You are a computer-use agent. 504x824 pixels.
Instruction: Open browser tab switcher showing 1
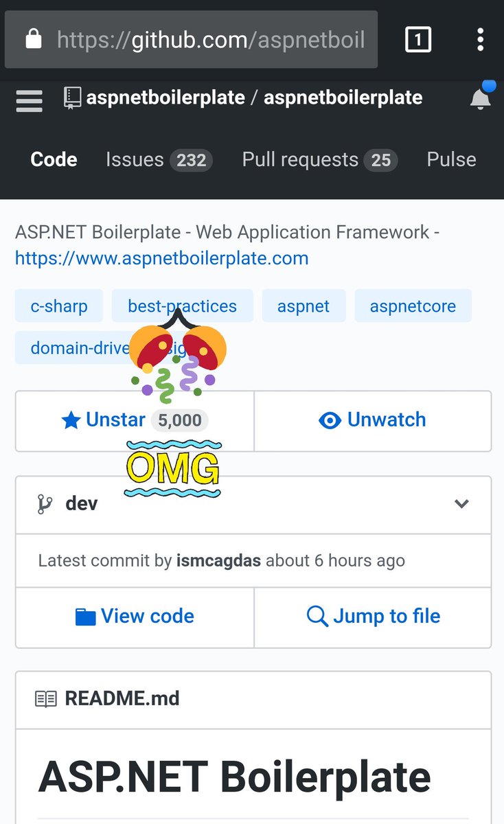click(x=418, y=40)
